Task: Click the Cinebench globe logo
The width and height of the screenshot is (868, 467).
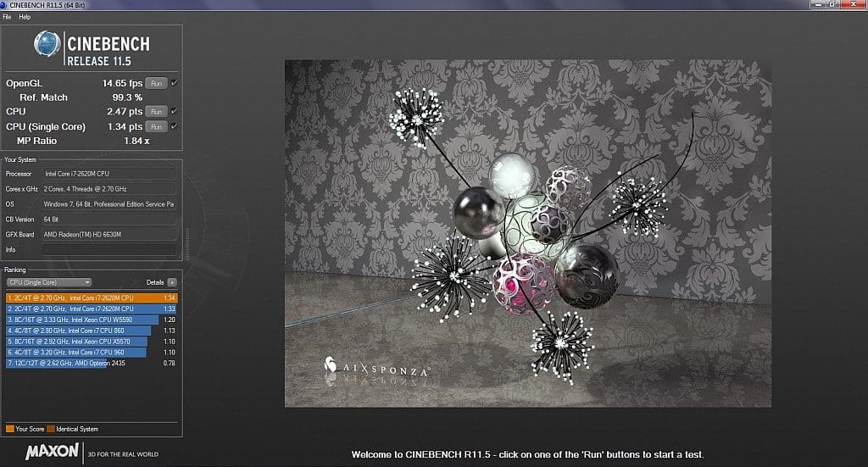Action: (47, 46)
